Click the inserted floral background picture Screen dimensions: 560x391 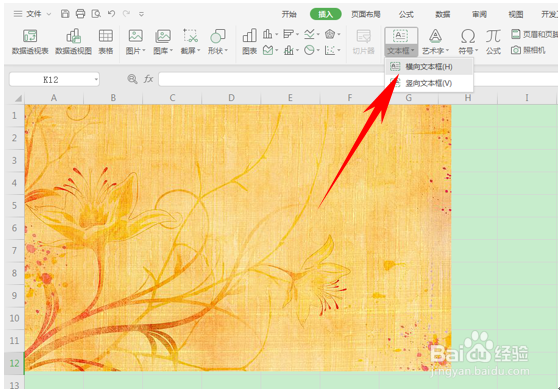click(x=238, y=238)
